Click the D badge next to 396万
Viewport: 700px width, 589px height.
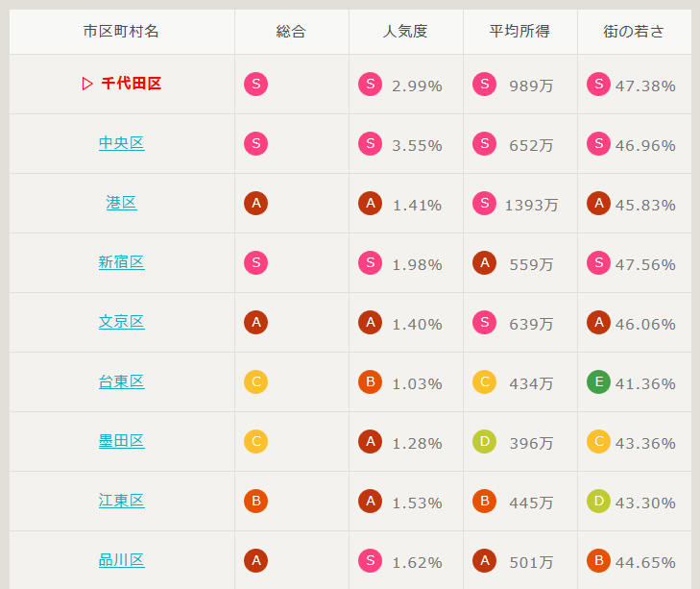coord(484,441)
